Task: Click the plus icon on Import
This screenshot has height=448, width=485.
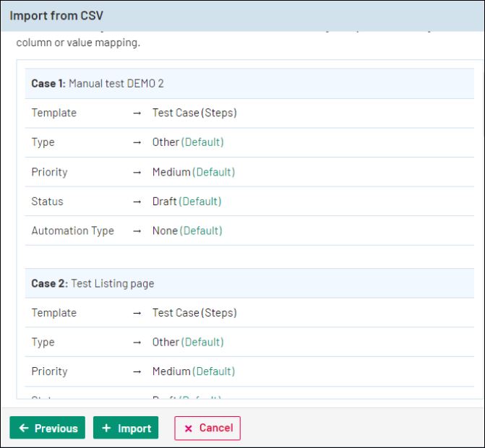Action: tap(106, 428)
